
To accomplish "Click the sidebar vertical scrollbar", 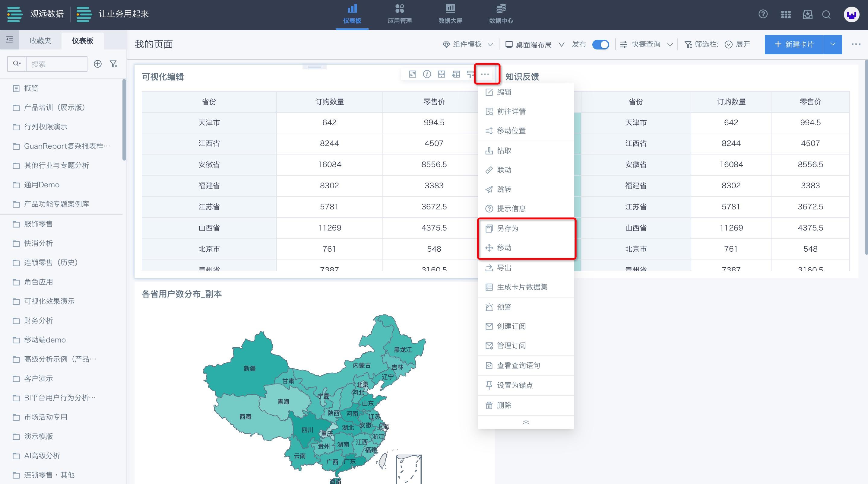I will (124, 120).
